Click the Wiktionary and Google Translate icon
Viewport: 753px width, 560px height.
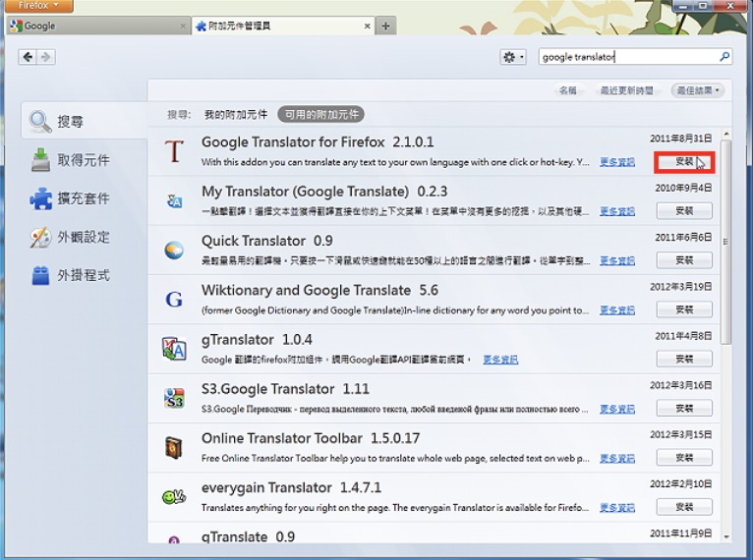174,300
